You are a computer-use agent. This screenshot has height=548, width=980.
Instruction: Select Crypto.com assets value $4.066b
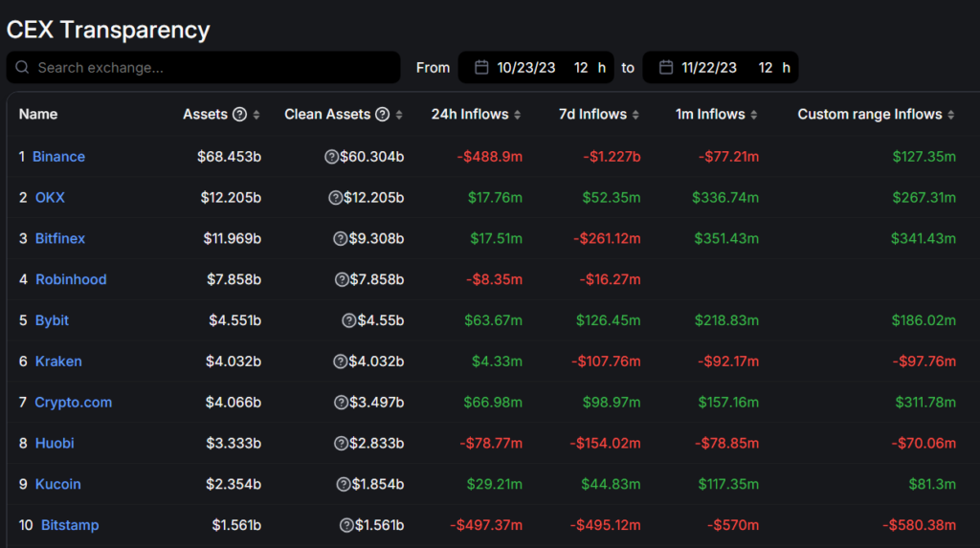(x=234, y=403)
